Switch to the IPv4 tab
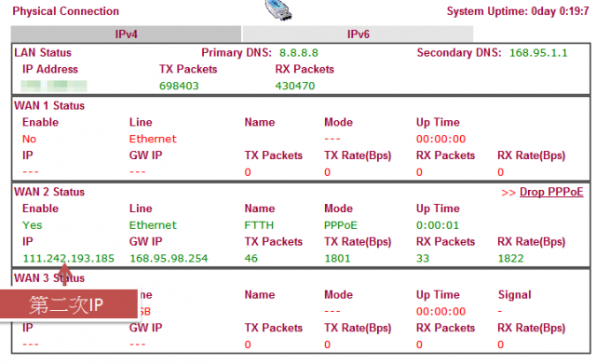The height and width of the screenshot is (364, 596). tap(126, 34)
